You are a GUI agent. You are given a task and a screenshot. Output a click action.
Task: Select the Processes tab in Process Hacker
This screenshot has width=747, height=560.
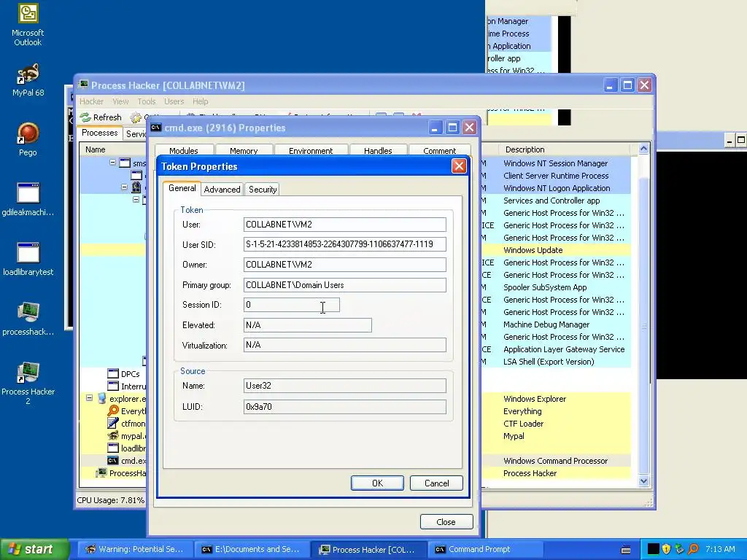(99, 133)
